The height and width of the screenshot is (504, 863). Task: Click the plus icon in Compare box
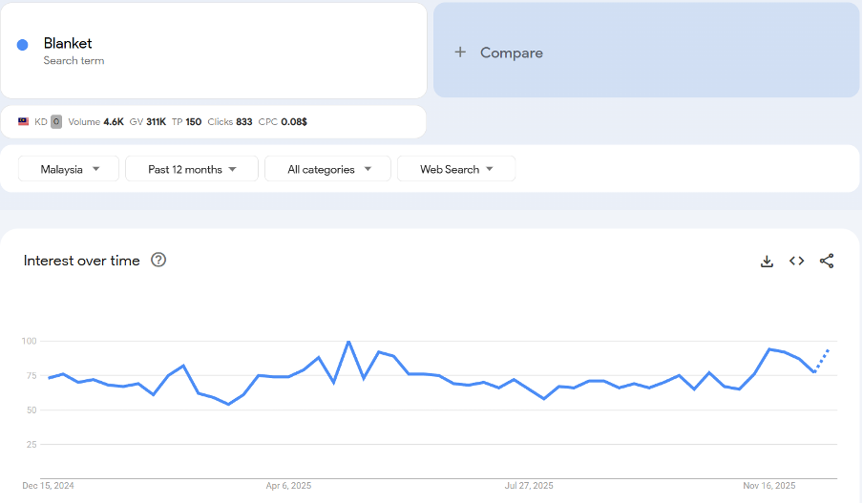pos(460,52)
